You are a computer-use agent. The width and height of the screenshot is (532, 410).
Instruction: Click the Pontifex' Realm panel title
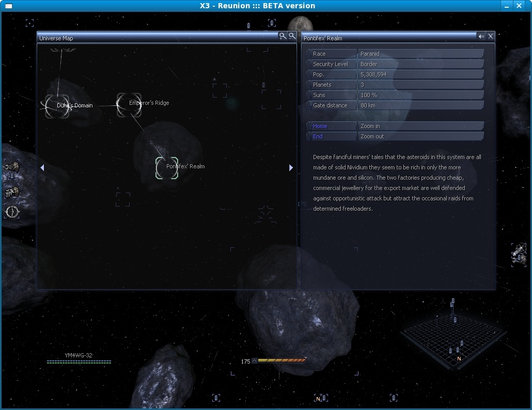(323, 38)
